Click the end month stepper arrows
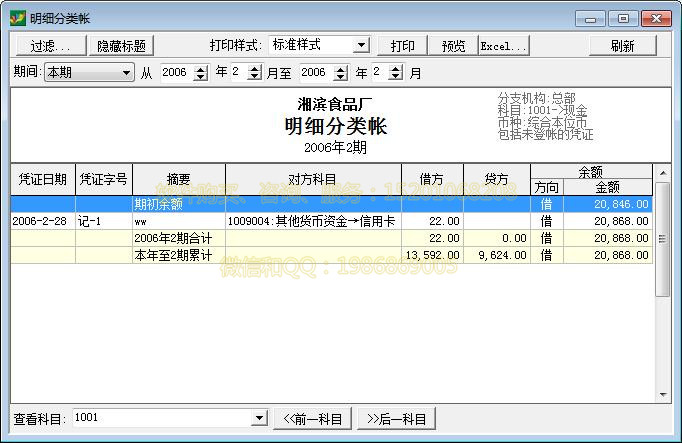 pos(395,73)
